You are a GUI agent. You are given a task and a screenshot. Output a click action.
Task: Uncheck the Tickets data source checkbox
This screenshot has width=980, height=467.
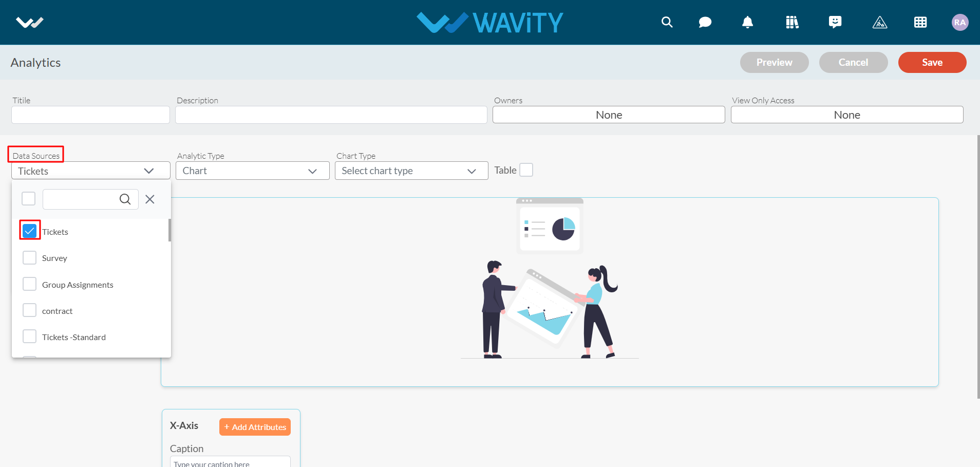[30, 231]
